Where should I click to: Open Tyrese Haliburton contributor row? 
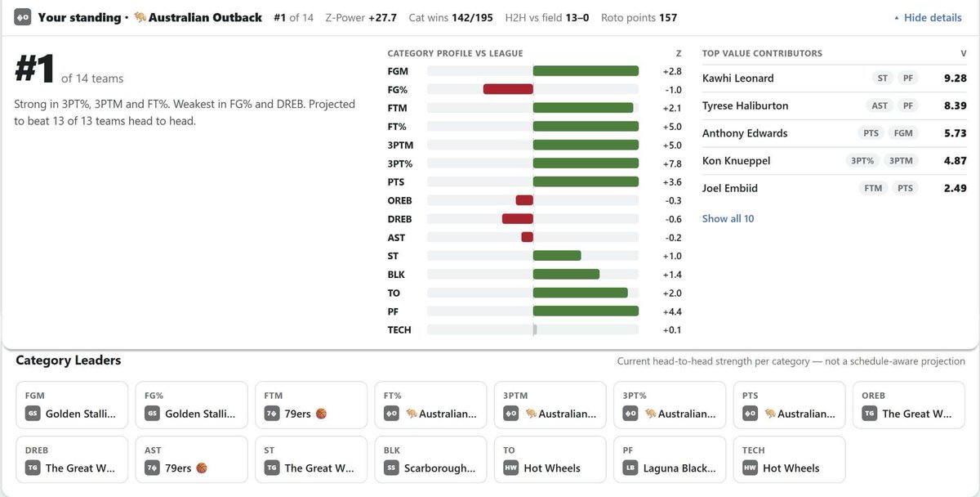click(x=835, y=106)
